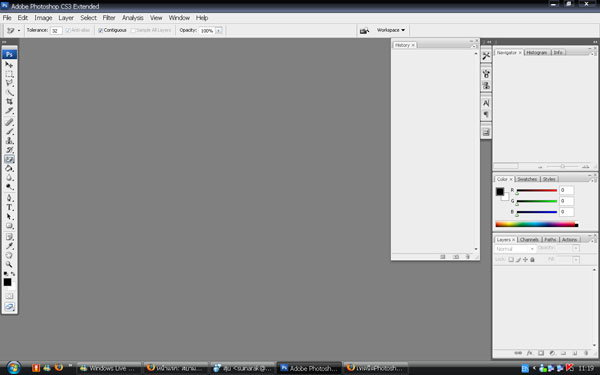Switch to the Swatches tab
This screenshot has width=600, height=375.
tap(527, 179)
